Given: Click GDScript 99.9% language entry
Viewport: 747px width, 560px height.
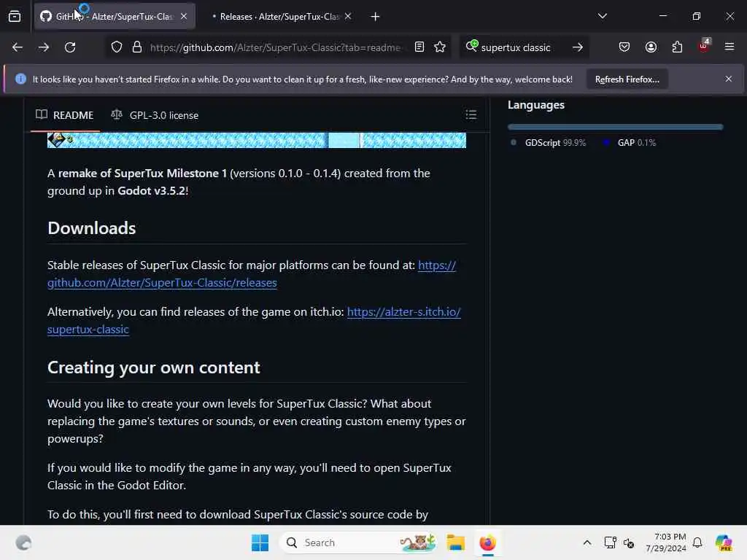Looking at the screenshot, I should tap(548, 142).
